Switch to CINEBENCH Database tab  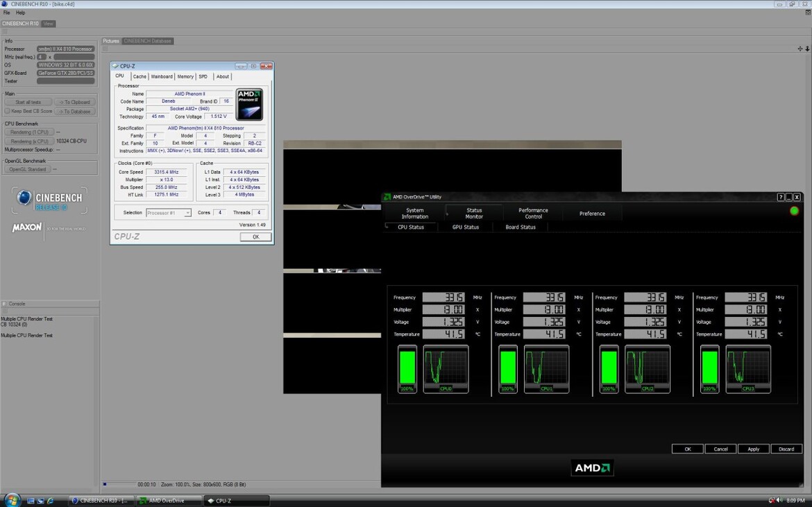(x=148, y=41)
